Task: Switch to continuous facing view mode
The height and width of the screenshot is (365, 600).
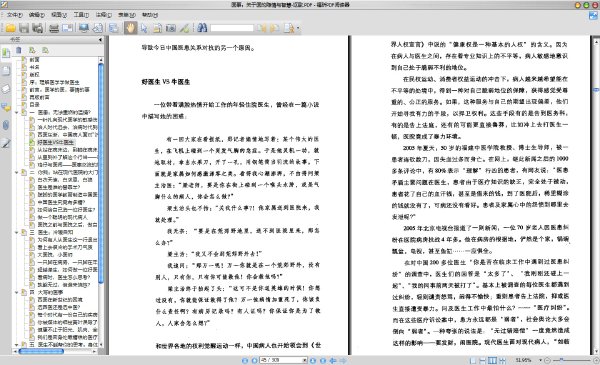Action: click(x=502, y=360)
